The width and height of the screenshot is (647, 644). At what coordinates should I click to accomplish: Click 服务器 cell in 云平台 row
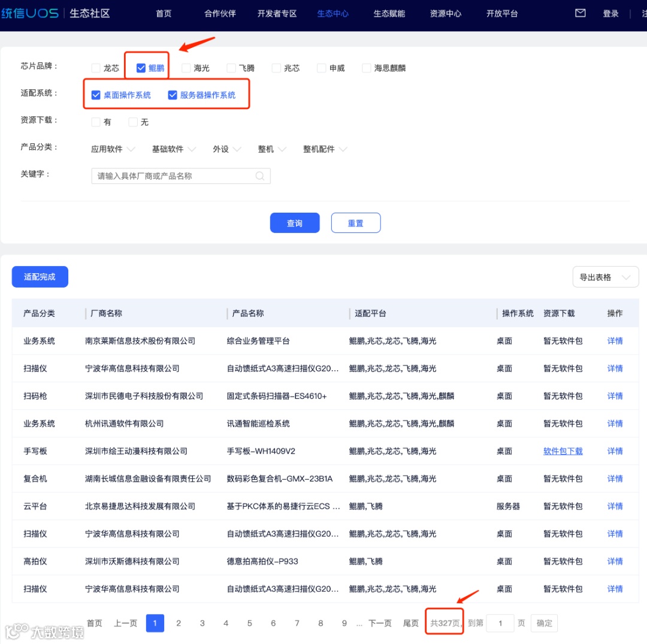click(508, 506)
